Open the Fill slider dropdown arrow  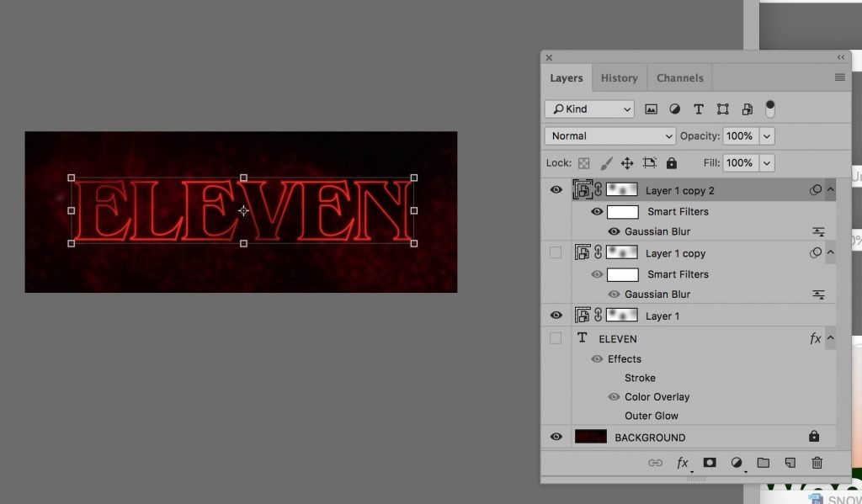(767, 162)
